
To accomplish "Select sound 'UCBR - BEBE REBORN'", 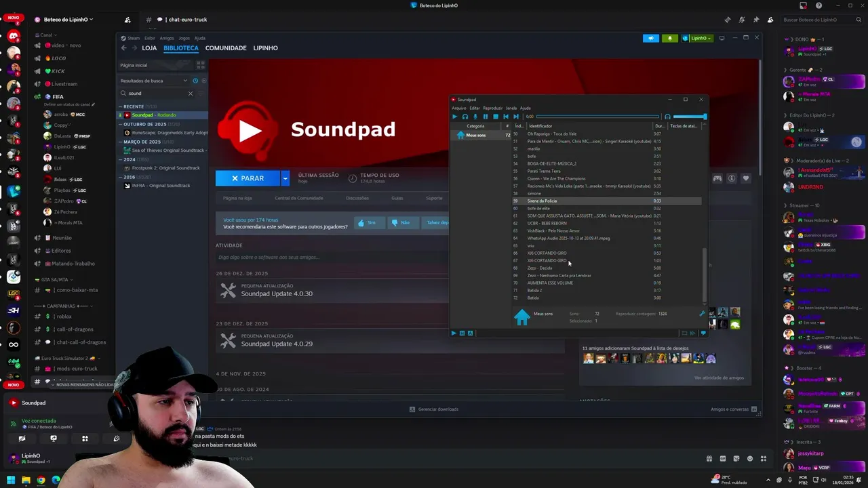I will [x=547, y=223].
